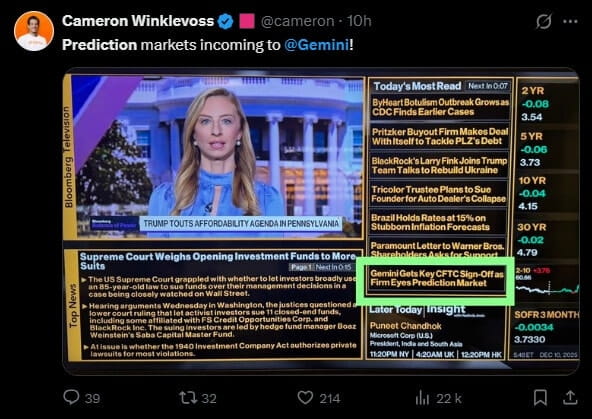The image size is (592, 419).
Task: Click the 32 reposts count
Action: click(209, 398)
